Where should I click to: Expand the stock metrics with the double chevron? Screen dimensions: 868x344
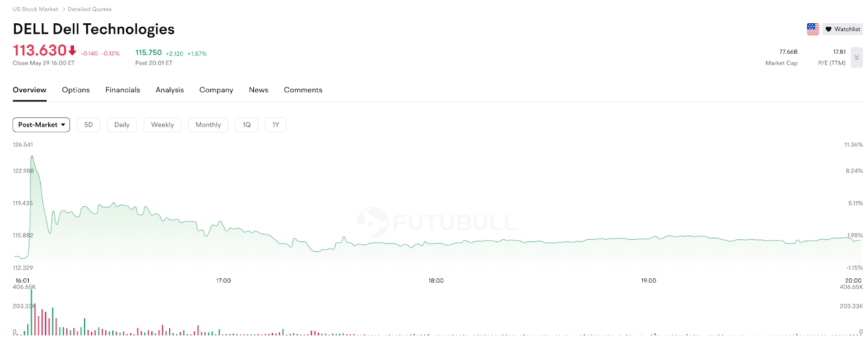click(x=857, y=57)
